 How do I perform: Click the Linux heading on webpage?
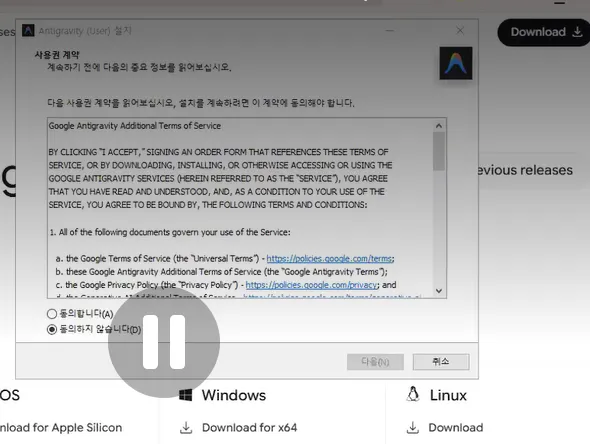(448, 395)
